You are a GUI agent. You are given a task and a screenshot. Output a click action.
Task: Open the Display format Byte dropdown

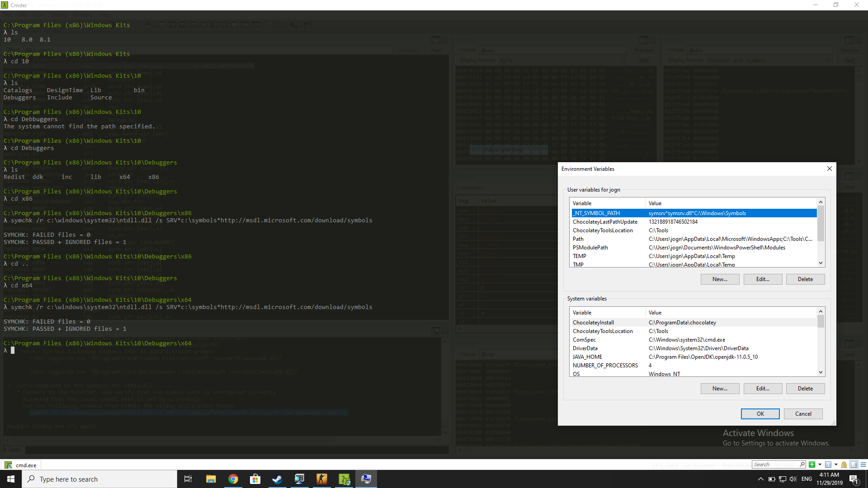[624, 60]
